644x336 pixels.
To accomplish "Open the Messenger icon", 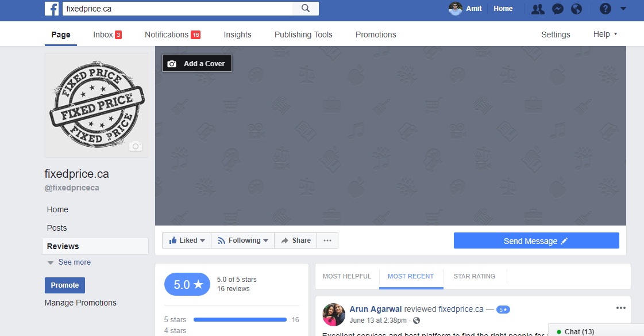I will coord(557,9).
